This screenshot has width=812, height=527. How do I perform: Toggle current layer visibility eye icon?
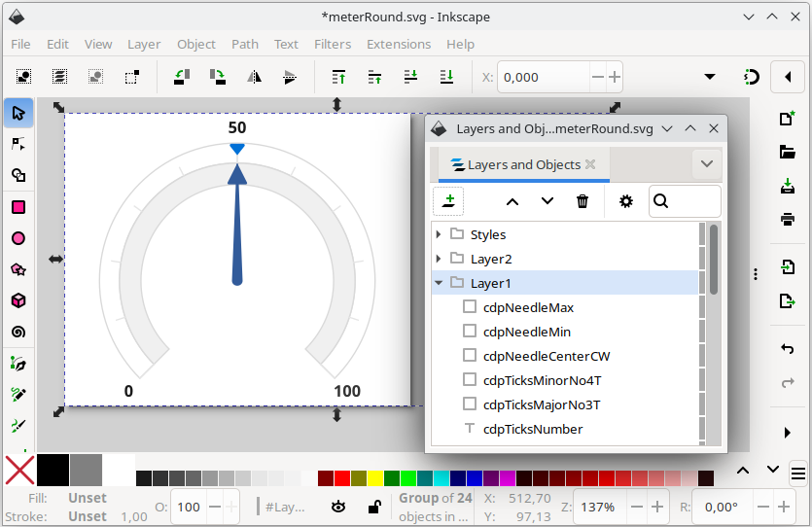[338, 507]
